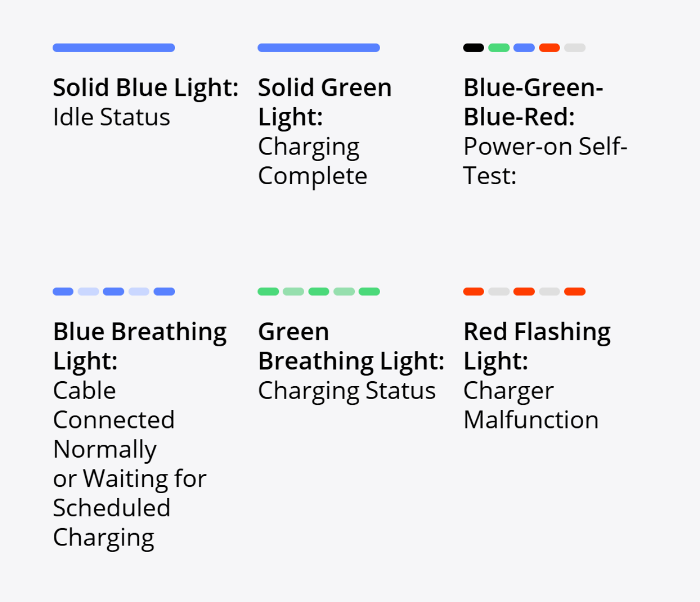Select the blue segment in the self-test indicator
The image size is (700, 602).
coord(524,48)
